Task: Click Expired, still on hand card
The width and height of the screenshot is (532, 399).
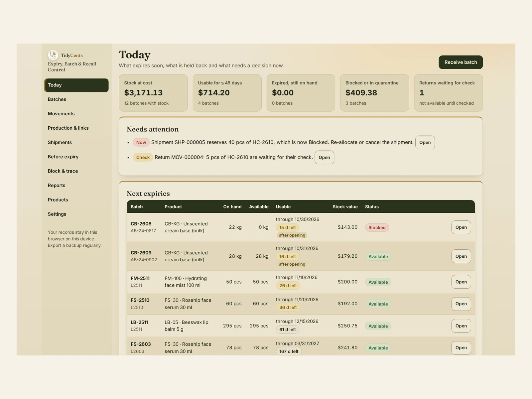Action: pyautogui.click(x=301, y=93)
